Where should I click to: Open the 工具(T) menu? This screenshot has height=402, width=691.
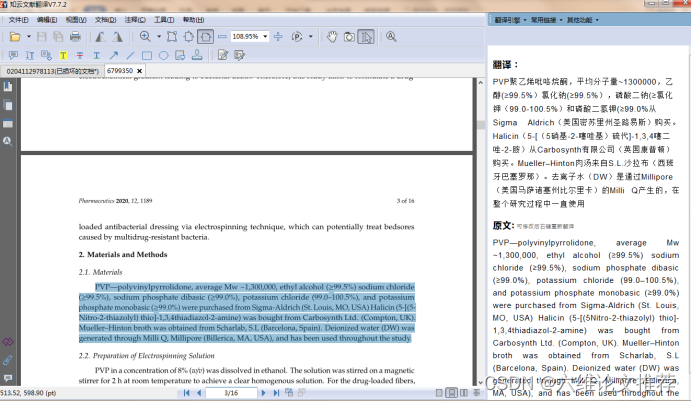tap(164, 20)
